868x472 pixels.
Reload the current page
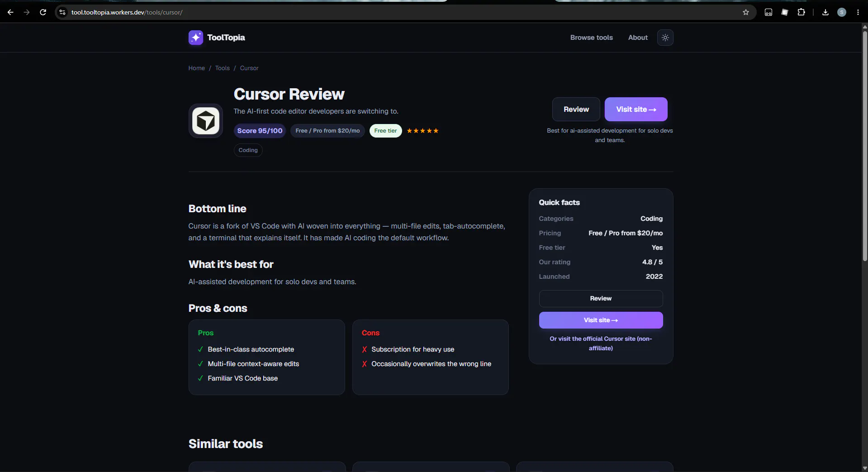click(x=43, y=12)
